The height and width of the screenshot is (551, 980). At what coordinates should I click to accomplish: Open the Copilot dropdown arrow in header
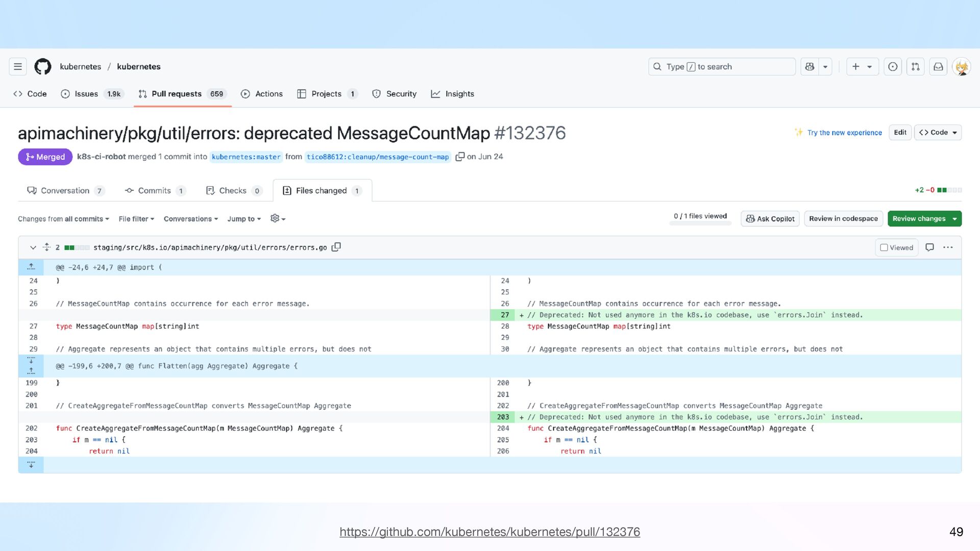point(825,67)
